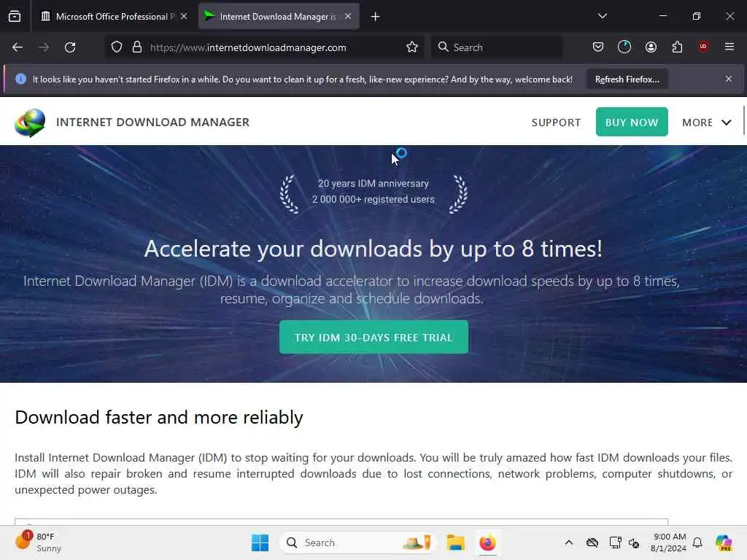Open Copilot preview icon in taskbar
This screenshot has height=560, width=747.
coord(724,542)
